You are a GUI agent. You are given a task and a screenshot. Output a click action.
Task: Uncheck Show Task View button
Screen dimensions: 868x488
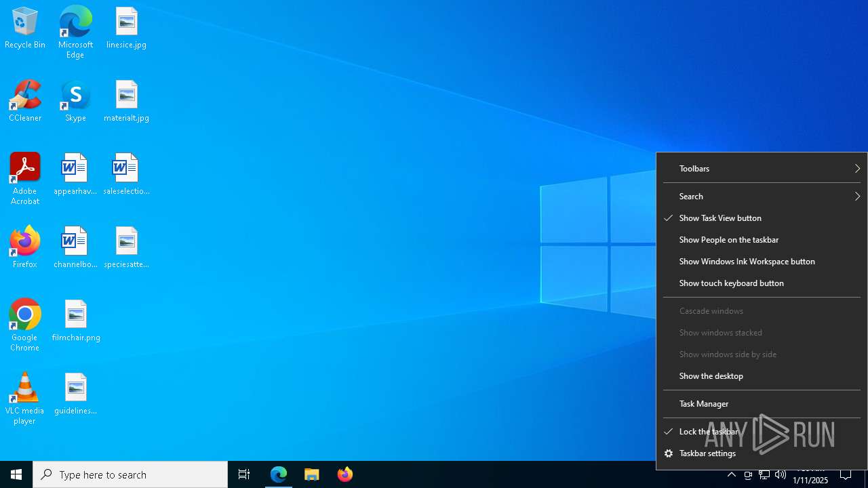(762, 218)
